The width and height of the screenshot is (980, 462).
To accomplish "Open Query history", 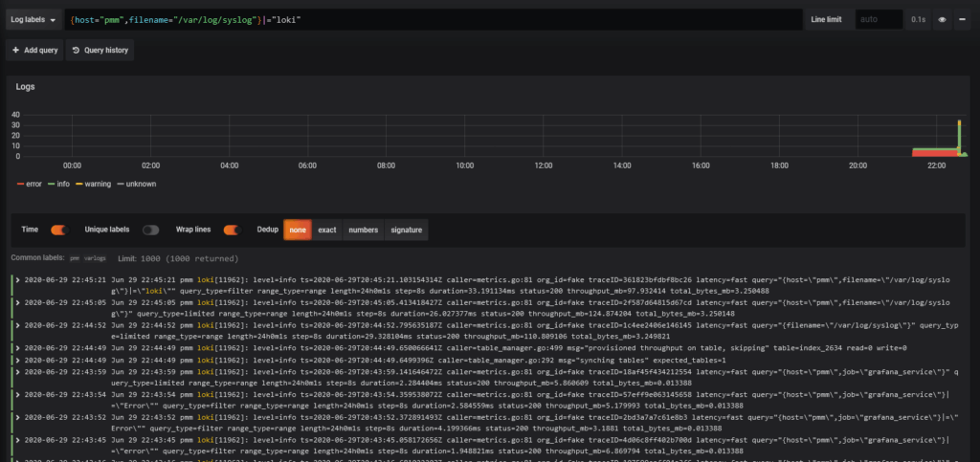I will pyautogui.click(x=100, y=50).
